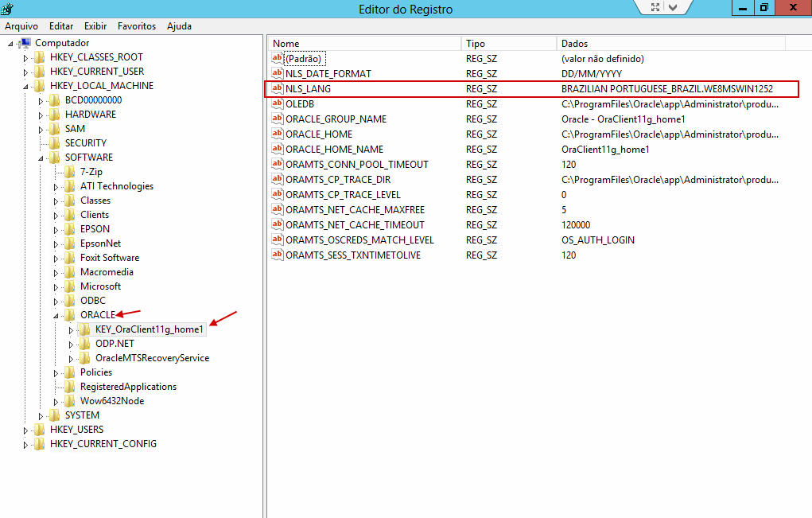Viewport: 812px width, 518px height.
Task: Select the Clients key in tree
Action: (95, 215)
